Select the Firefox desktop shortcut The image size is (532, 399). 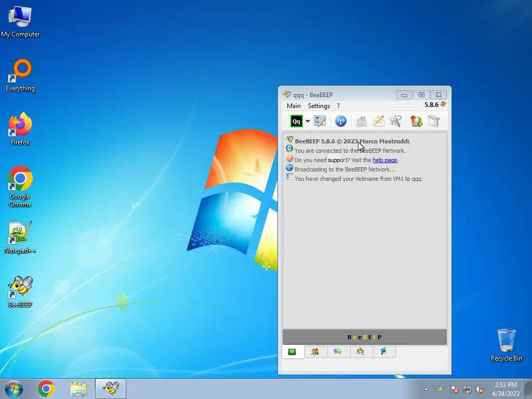point(20,129)
